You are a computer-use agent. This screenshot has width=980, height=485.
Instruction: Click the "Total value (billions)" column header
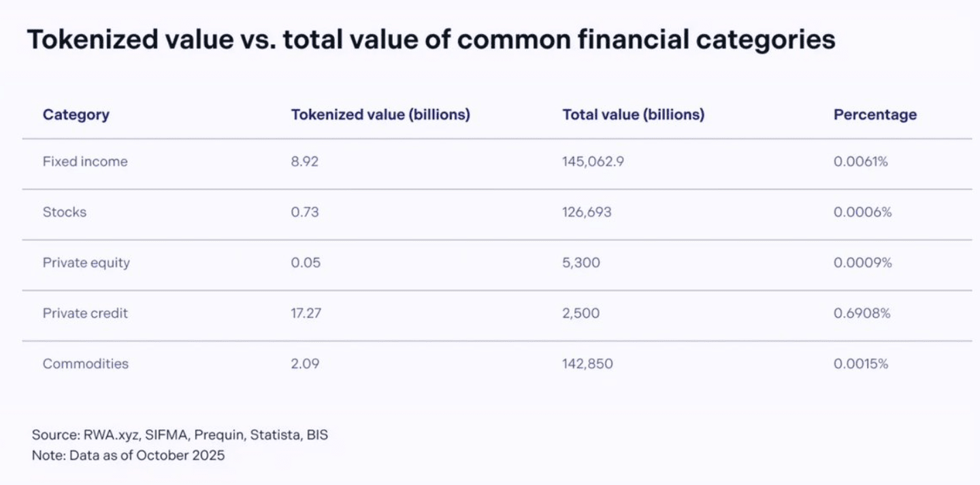click(x=633, y=114)
